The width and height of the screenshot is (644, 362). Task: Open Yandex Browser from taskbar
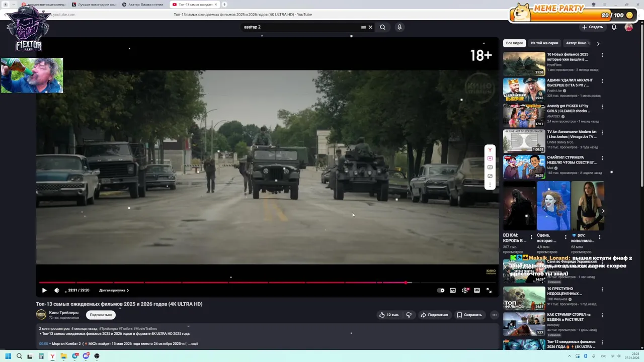(x=52, y=356)
